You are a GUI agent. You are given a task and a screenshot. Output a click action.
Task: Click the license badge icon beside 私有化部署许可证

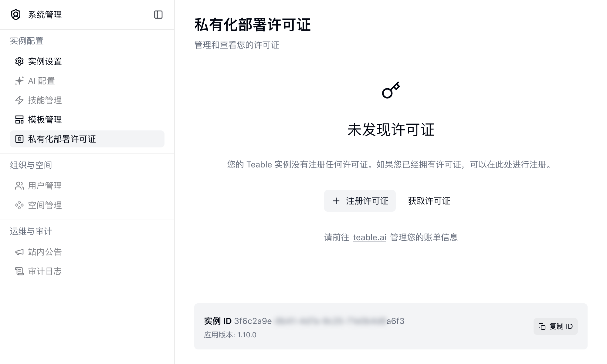(x=19, y=139)
